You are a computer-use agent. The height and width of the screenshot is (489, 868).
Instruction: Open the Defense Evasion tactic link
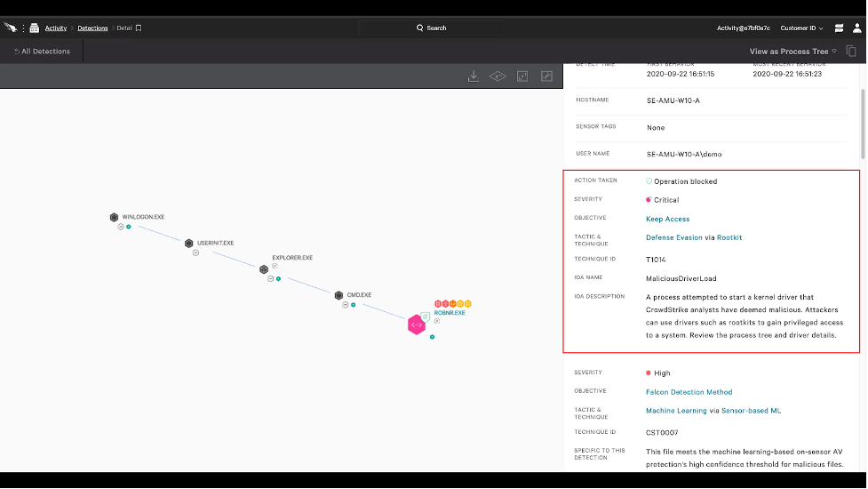coord(673,237)
